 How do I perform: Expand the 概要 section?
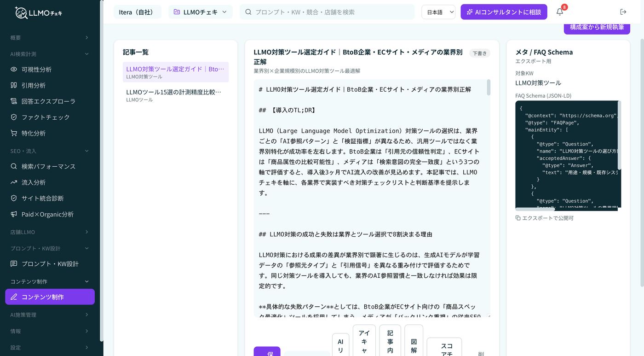tap(50, 38)
